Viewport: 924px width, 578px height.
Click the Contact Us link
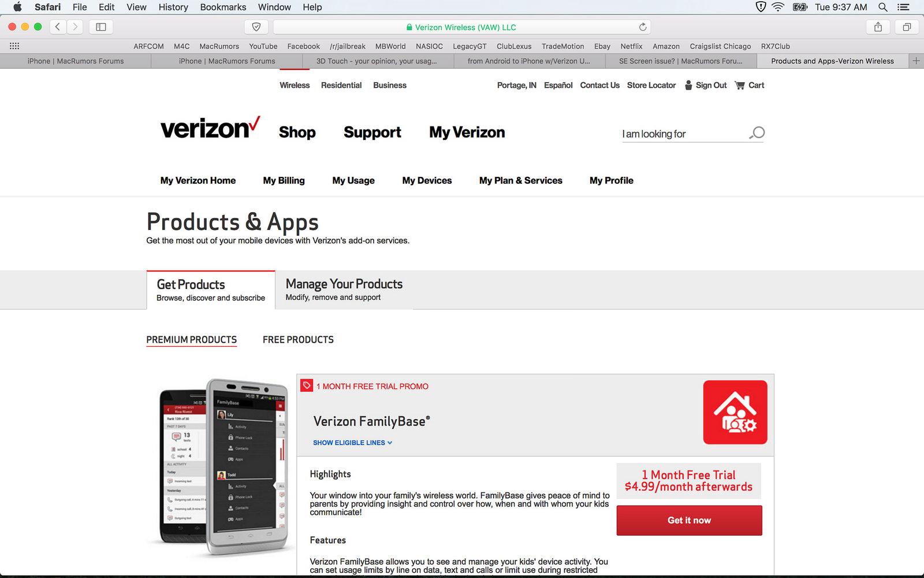tap(599, 85)
